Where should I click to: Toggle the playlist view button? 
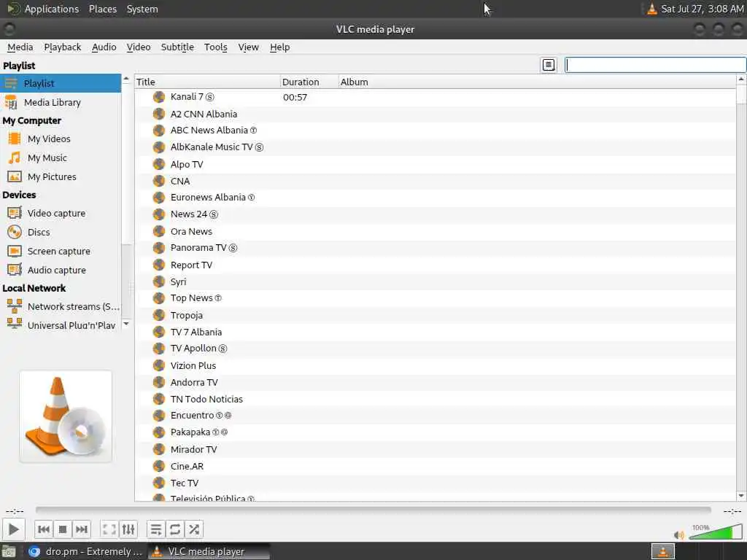(156, 529)
